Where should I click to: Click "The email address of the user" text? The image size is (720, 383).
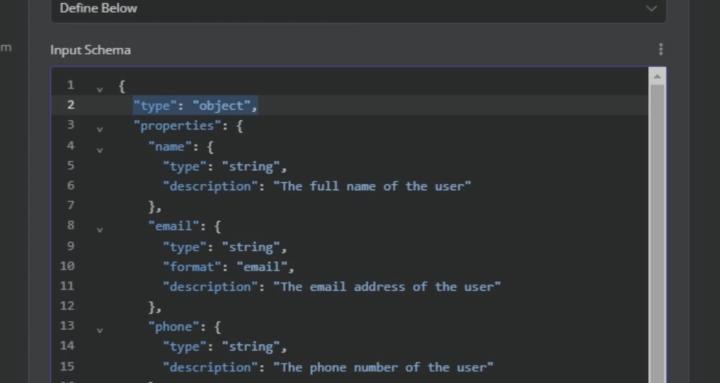(x=387, y=287)
